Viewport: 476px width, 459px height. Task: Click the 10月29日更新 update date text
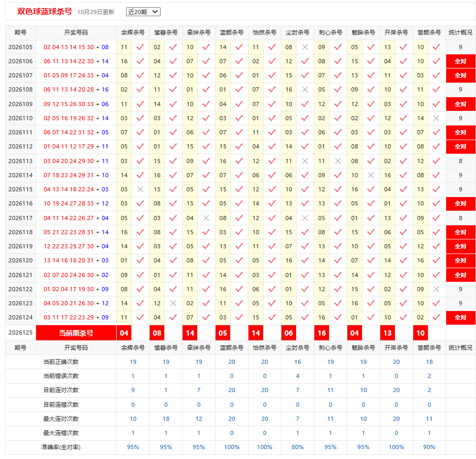coord(96,12)
